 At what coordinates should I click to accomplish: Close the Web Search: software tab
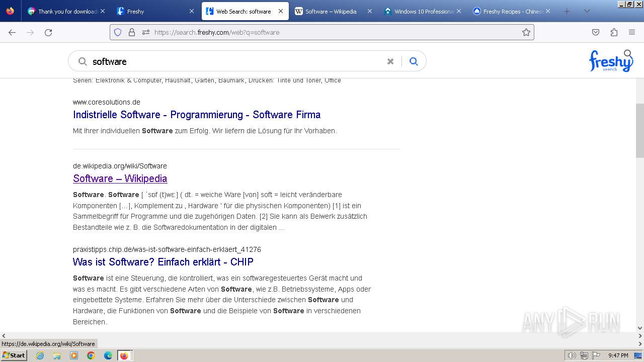pos(281,11)
